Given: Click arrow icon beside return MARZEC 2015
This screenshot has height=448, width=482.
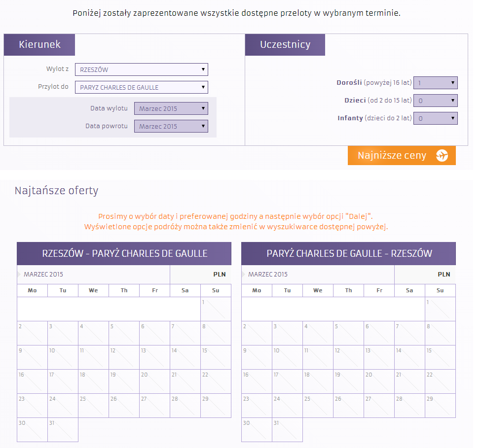Looking at the screenshot, I should click(244, 274).
